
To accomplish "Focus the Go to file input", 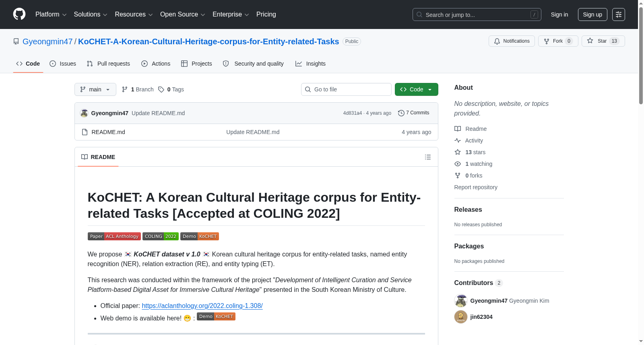I will pyautogui.click(x=346, y=89).
